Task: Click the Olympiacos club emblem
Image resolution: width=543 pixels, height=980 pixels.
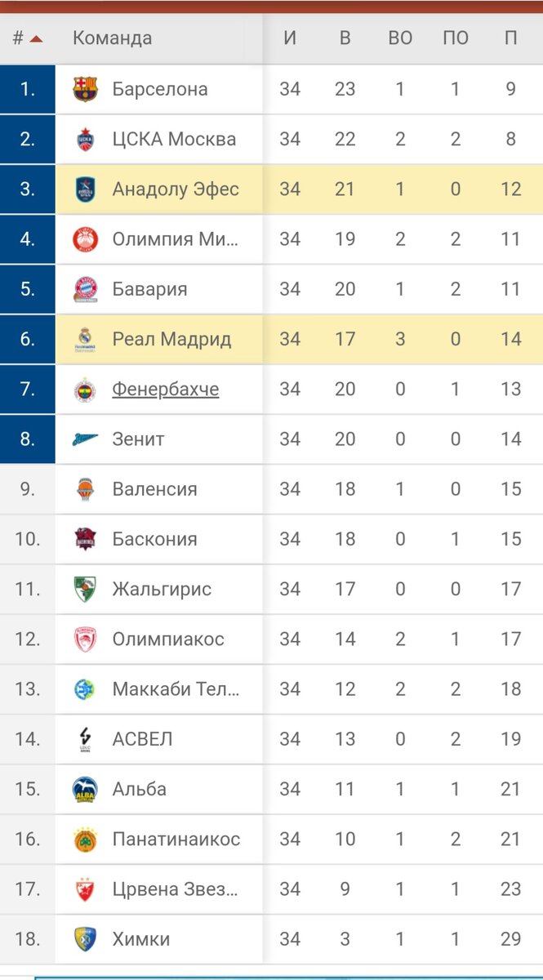Action: (x=85, y=639)
